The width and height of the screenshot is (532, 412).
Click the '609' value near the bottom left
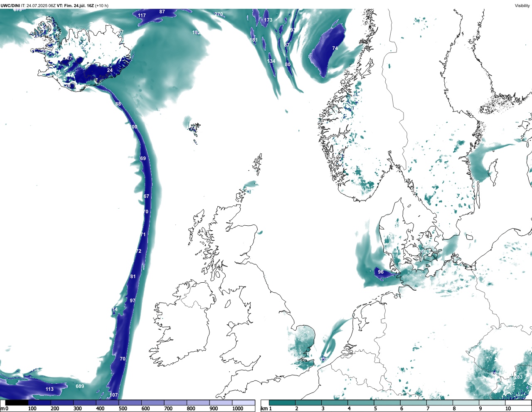coord(80,386)
